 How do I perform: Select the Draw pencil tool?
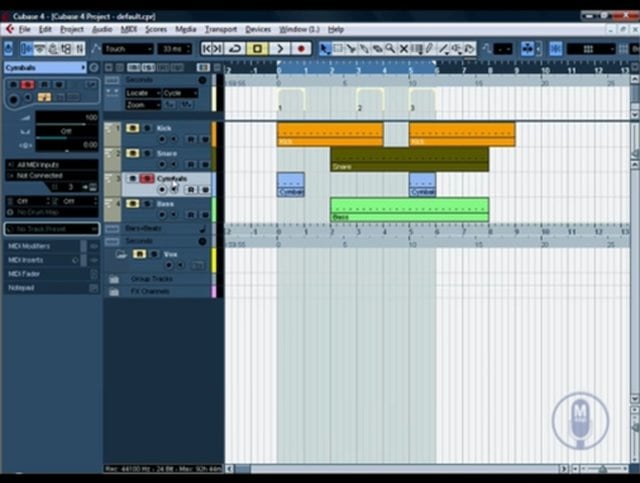tap(430, 49)
